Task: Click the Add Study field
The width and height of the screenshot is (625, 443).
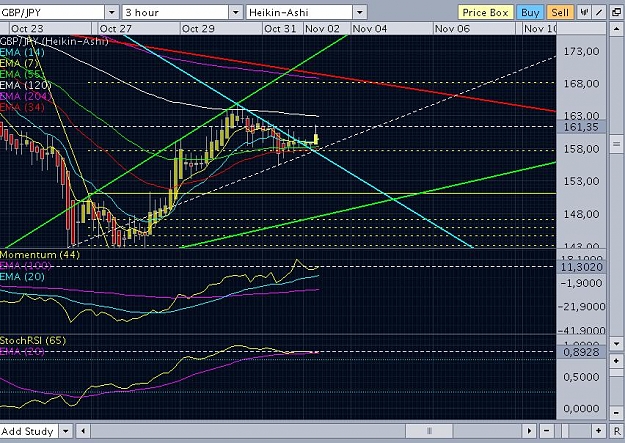Action: 29,431
